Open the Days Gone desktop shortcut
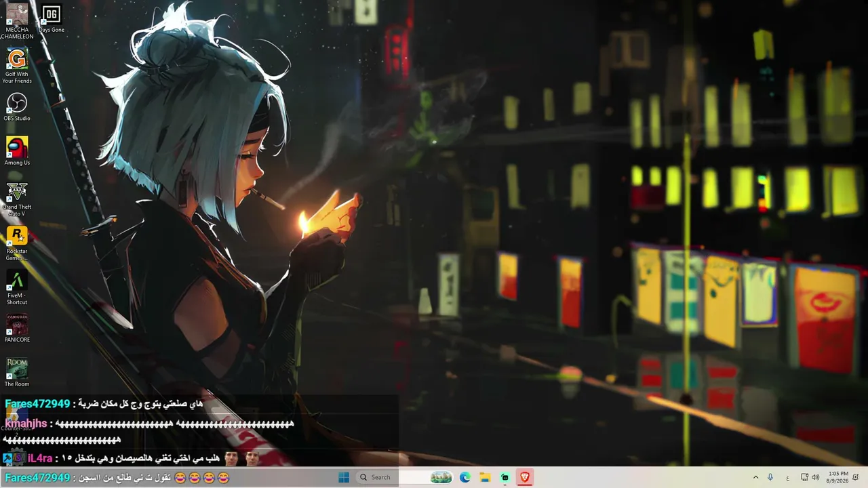 pos(52,18)
